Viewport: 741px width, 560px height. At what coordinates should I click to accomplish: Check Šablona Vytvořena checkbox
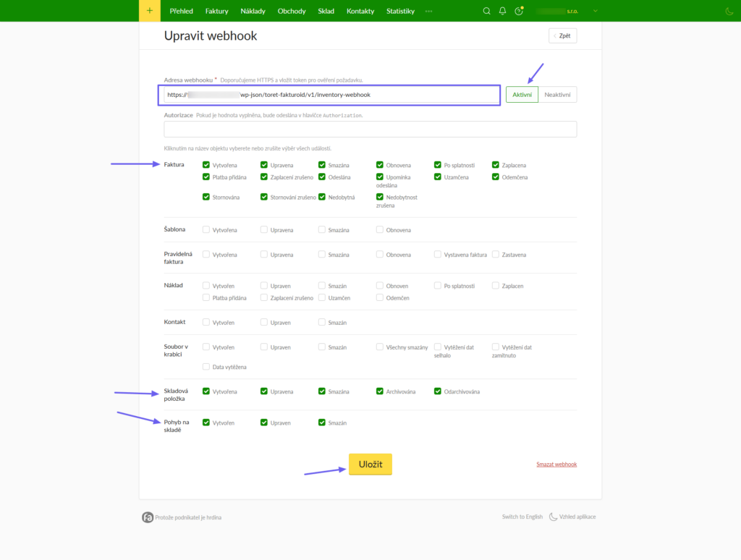[206, 229]
